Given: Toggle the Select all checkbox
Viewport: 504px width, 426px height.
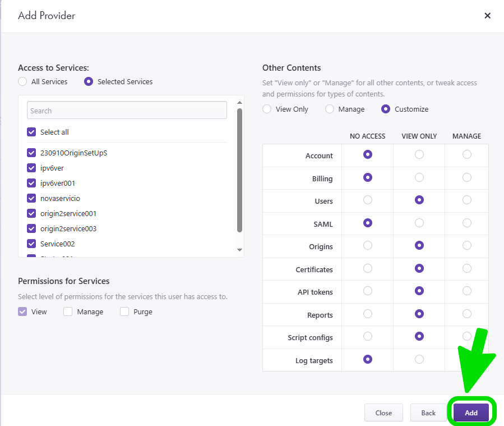Looking at the screenshot, I should coord(31,132).
